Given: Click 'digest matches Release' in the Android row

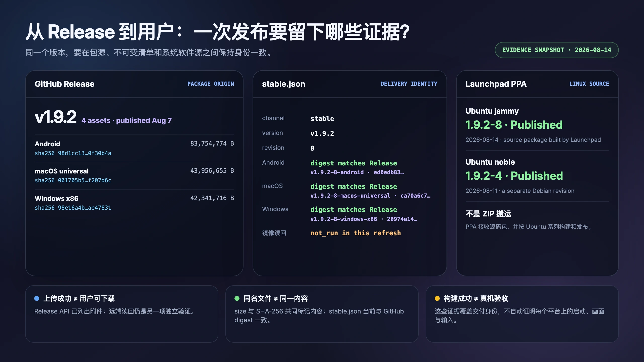Looking at the screenshot, I should point(354,163).
